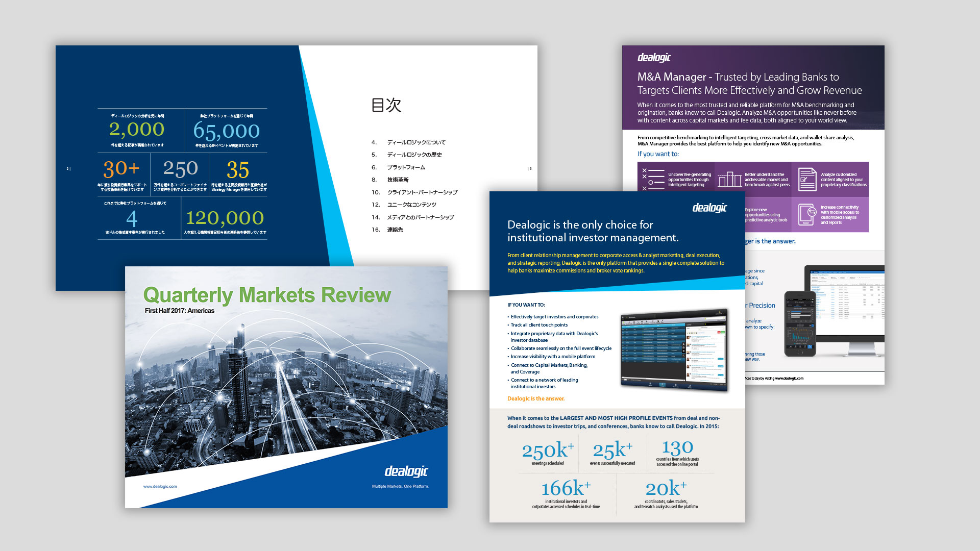Click the dealogic logo on Quarterly Review cover
980x551 pixels.
[406, 471]
